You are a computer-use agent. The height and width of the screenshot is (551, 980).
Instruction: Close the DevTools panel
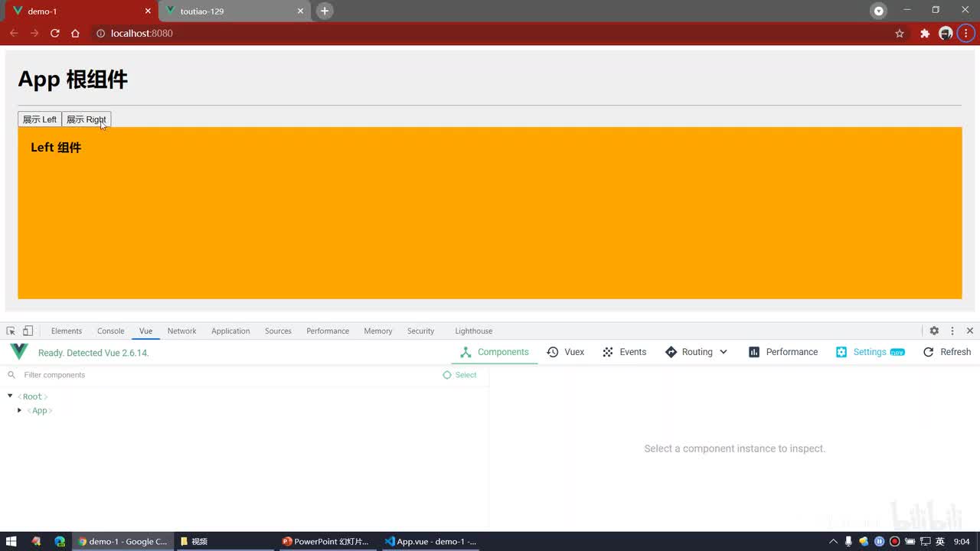(x=970, y=331)
